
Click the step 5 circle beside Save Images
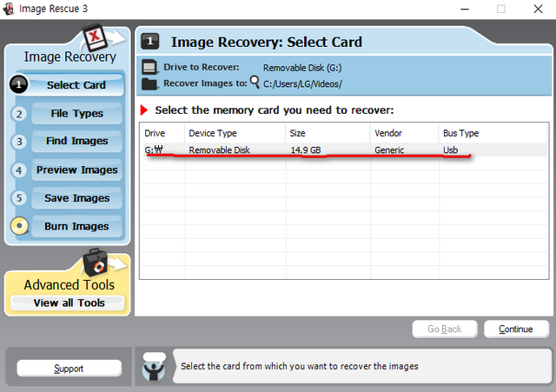(x=19, y=197)
